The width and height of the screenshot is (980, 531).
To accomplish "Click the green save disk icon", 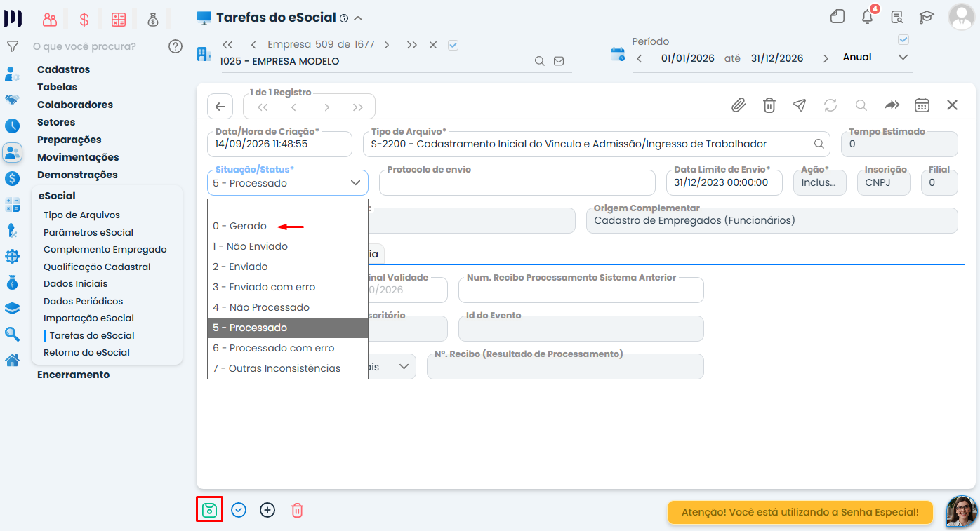I will (x=209, y=510).
